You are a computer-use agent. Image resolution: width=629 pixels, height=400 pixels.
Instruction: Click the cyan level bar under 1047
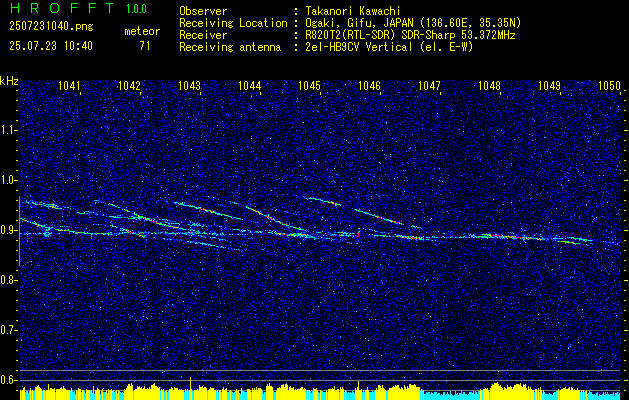[453, 395]
